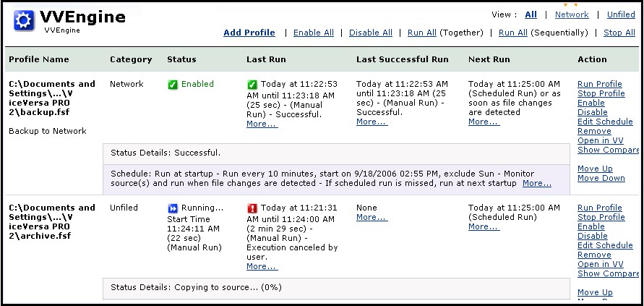Click Enable link for backup.fsf
Image resolution: width=644 pixels, height=306 pixels.
click(x=591, y=103)
